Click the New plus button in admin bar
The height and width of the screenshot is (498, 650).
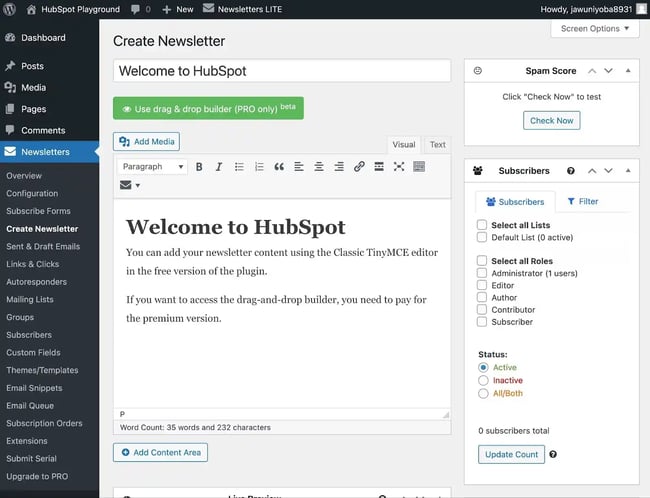[x=177, y=9]
